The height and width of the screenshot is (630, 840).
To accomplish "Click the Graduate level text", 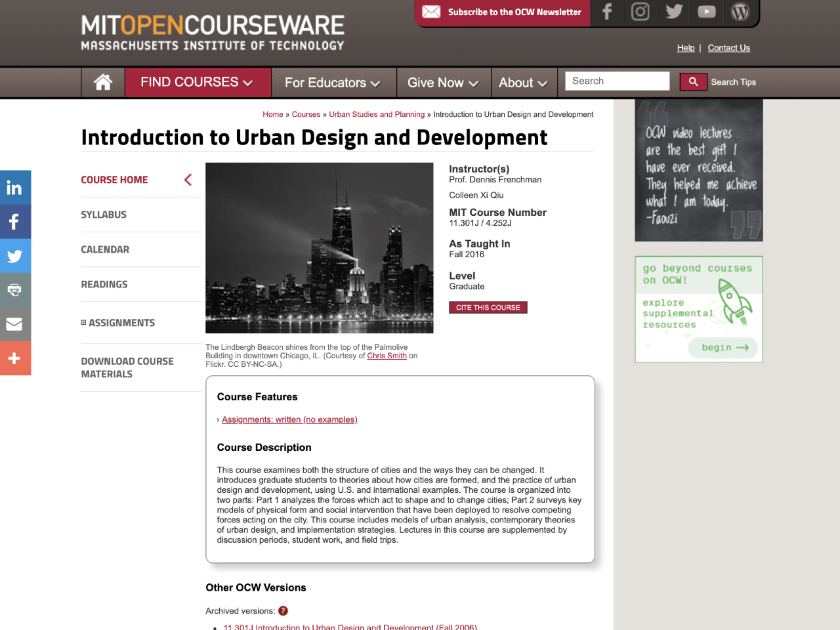I will (467, 287).
